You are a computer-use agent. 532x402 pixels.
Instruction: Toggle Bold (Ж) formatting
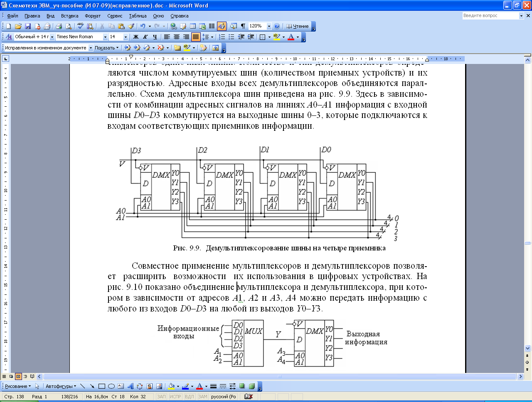[x=136, y=37]
